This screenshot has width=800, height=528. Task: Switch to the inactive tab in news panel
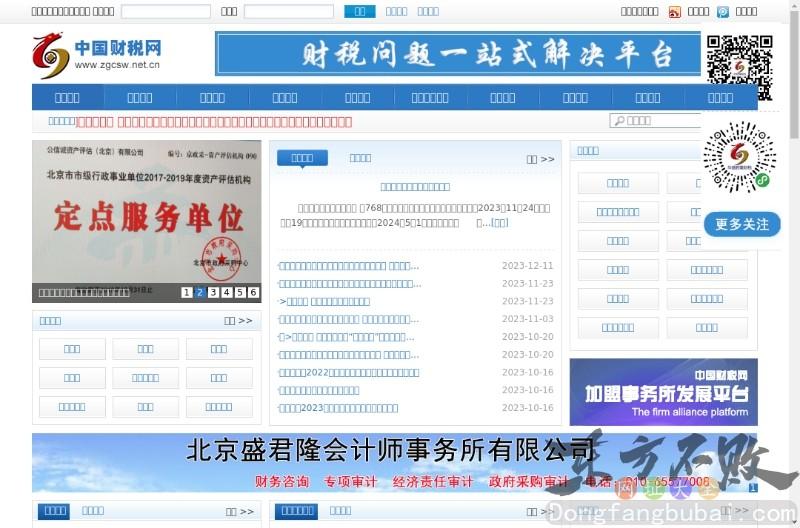(x=360, y=158)
